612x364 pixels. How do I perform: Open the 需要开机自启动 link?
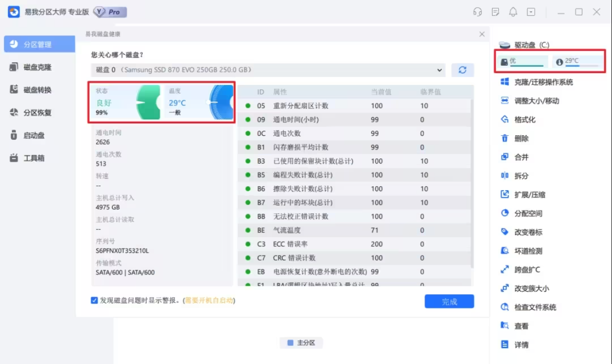click(x=209, y=300)
